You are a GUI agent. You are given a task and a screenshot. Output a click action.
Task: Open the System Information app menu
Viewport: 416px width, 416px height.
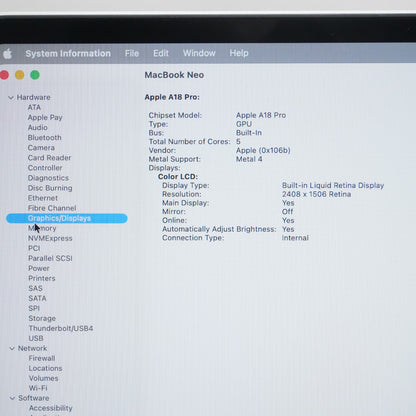(x=68, y=53)
